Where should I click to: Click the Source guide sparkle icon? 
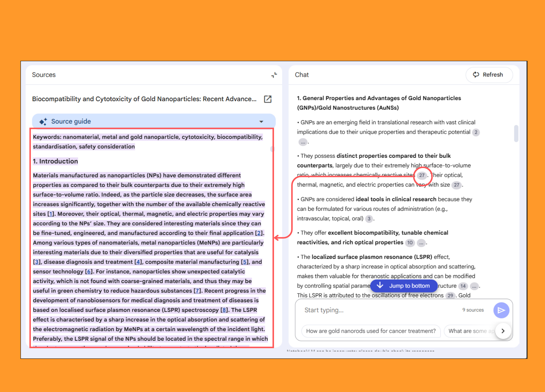[x=43, y=121]
